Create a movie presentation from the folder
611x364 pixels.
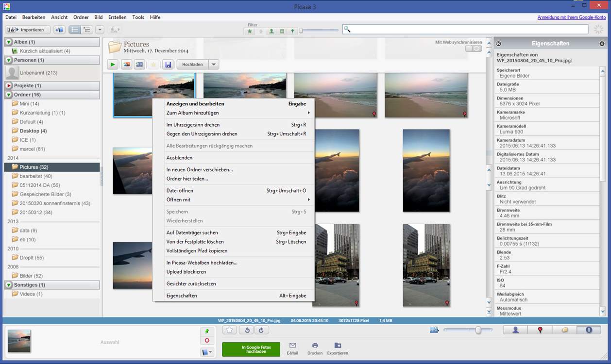click(139, 65)
